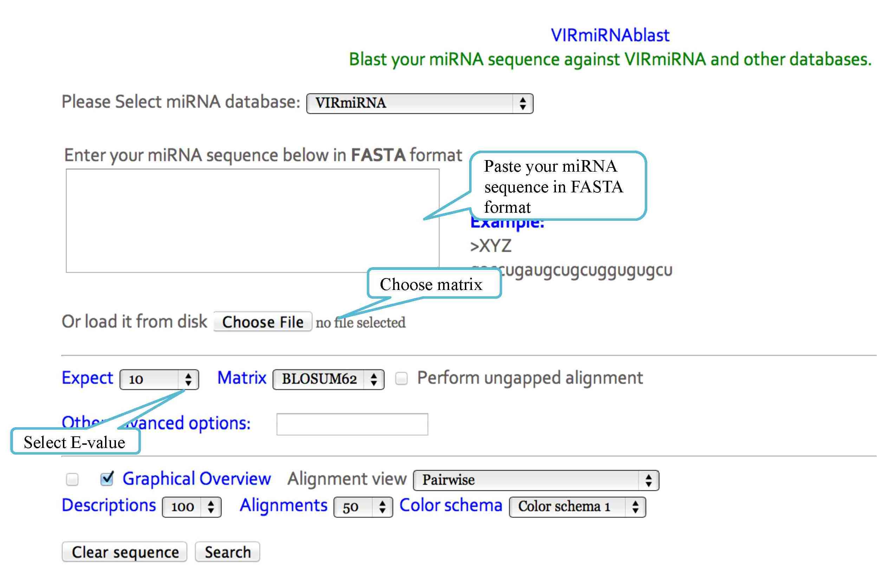This screenshot has width=889, height=588.
Task: Click the Color schema link label
Action: click(x=451, y=505)
